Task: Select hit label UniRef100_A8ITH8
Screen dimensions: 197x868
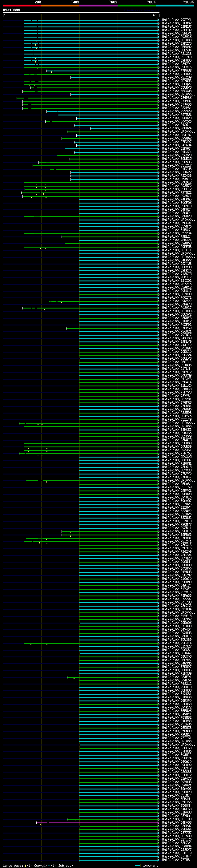Action: coord(177,819)
